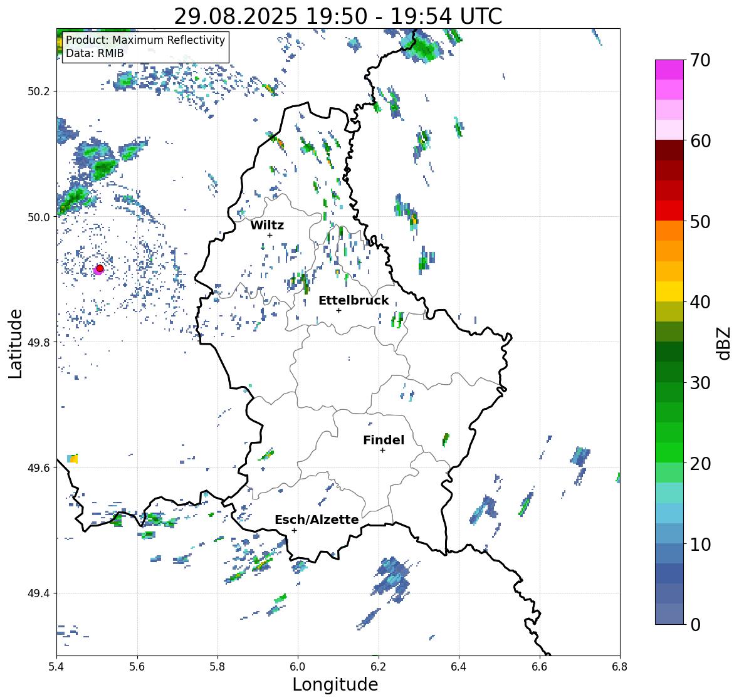Click the colorbar tick label 10
The height and width of the screenshot is (700, 739).
700,545
